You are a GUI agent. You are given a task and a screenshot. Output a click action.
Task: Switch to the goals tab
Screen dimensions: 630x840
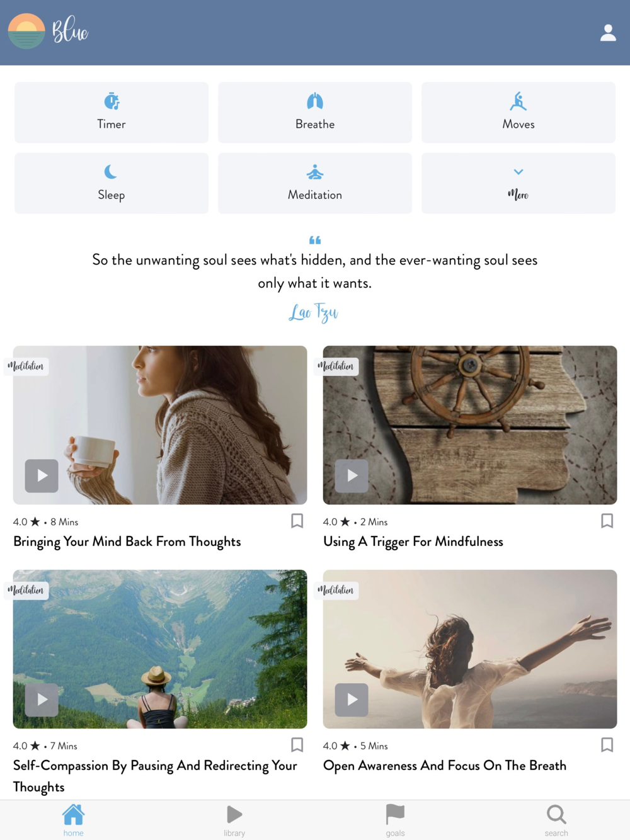(395, 820)
